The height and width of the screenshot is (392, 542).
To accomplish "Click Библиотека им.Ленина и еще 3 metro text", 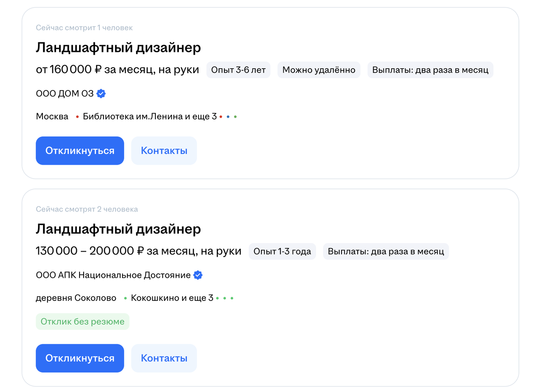I will click(x=150, y=116).
